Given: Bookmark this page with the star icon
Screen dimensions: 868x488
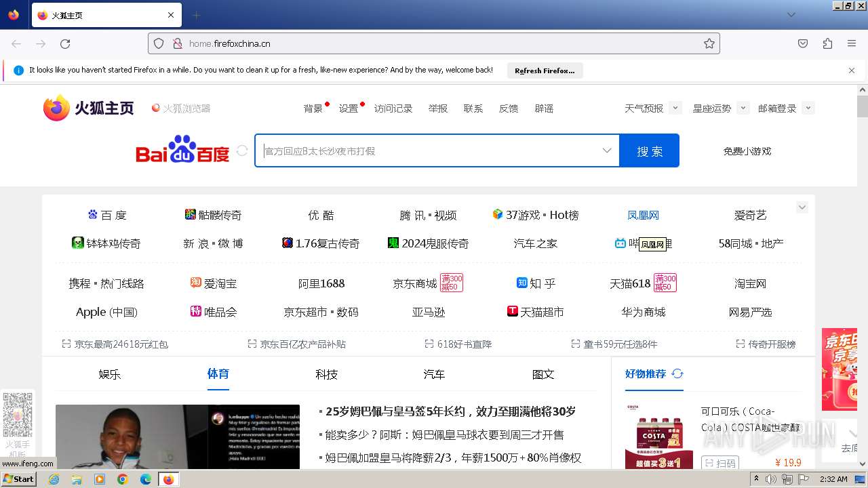Looking at the screenshot, I should [x=709, y=43].
